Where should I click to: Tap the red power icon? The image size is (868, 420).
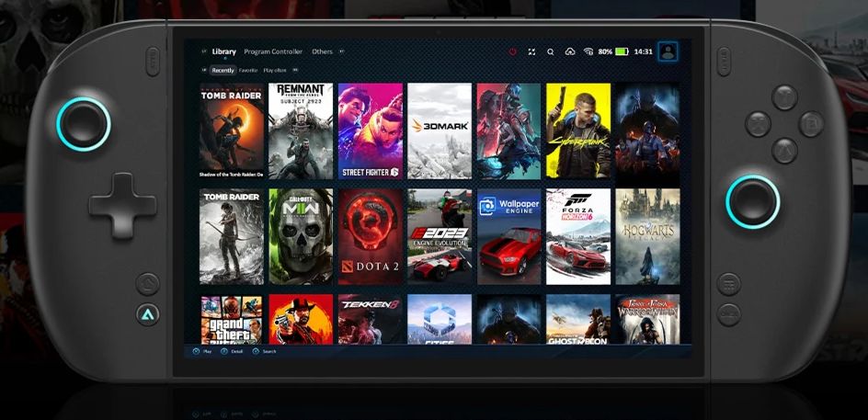512,51
